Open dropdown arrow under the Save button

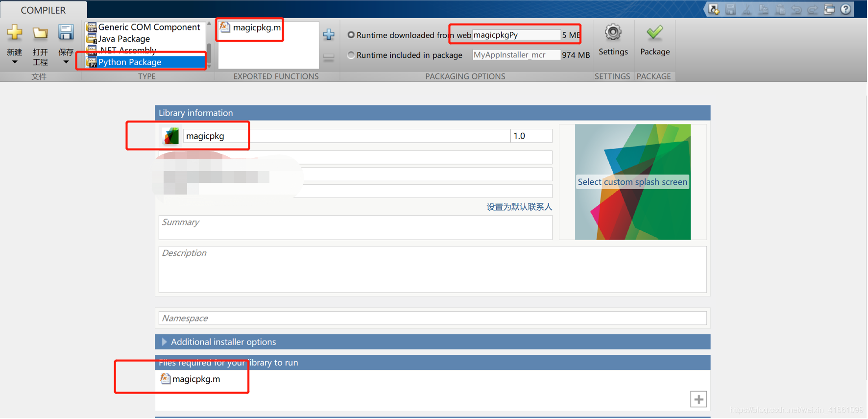point(66,62)
